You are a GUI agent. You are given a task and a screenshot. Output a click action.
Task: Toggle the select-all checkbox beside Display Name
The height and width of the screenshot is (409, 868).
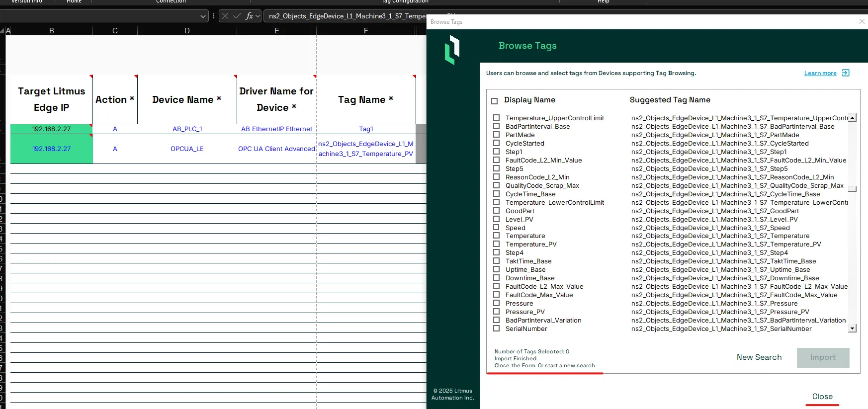coord(494,101)
